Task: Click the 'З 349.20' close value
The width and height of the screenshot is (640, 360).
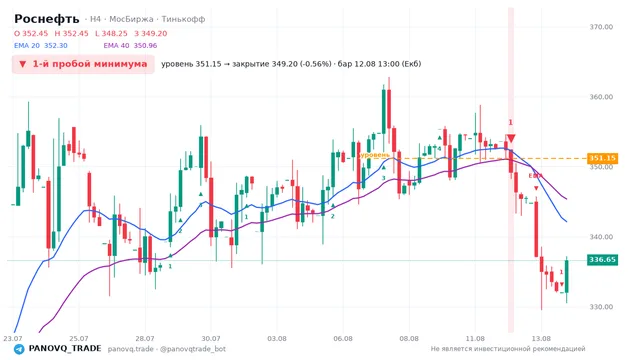Action: click(x=151, y=33)
